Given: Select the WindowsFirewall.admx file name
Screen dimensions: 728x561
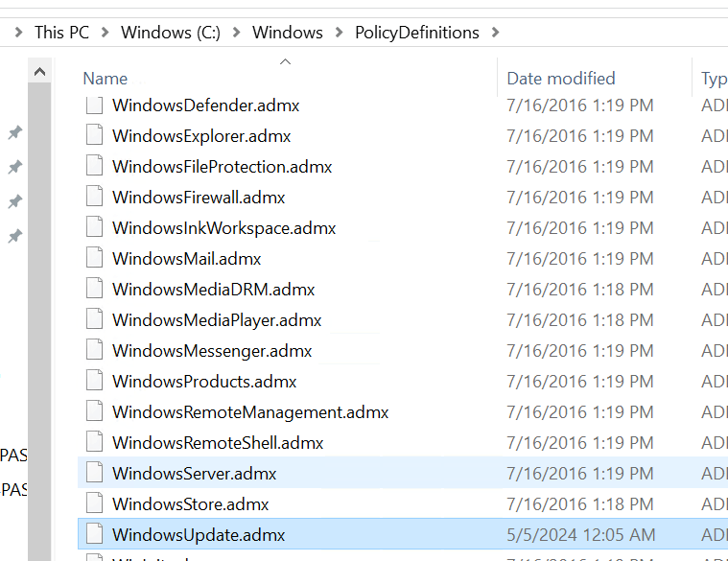Looking at the screenshot, I should tap(199, 198).
